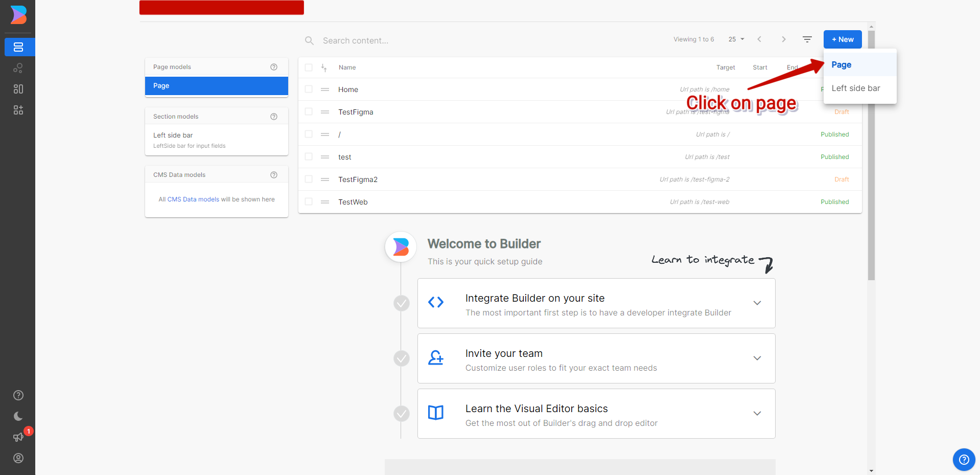Toggle the Visual Editor basics step checkmark

tap(402, 414)
